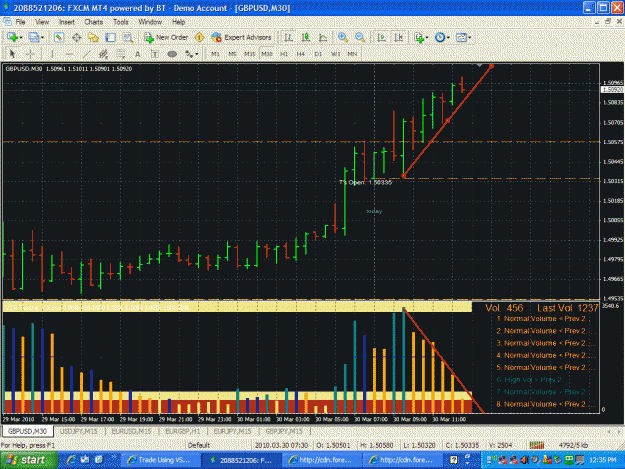
Task: Open the View menu
Action: pos(42,22)
